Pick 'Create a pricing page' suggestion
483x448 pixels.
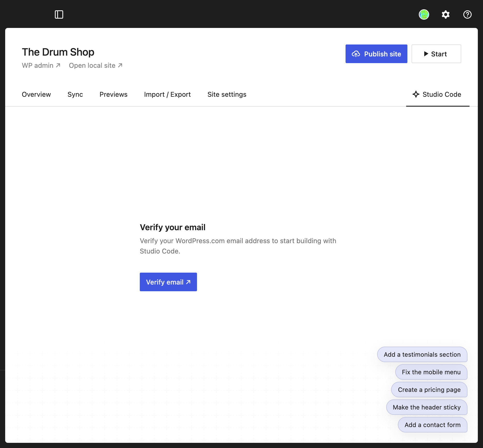(429, 390)
